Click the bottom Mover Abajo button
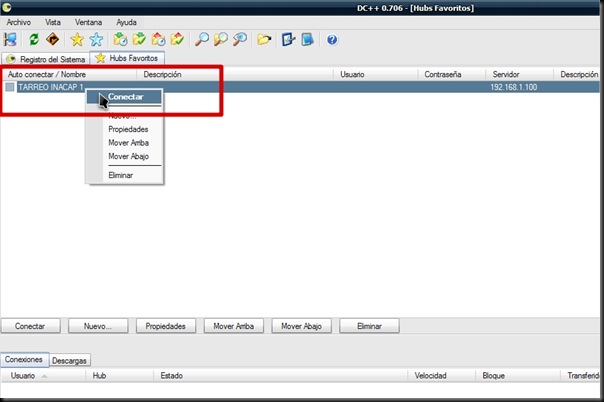The height and width of the screenshot is (402, 604). 301,326
